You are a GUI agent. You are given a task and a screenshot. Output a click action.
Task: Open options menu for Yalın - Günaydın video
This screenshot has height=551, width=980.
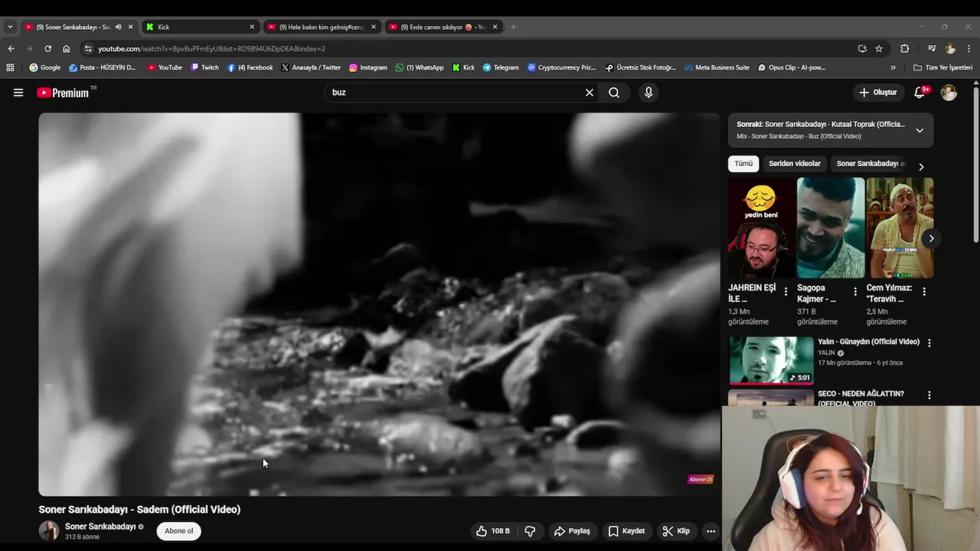click(x=929, y=343)
